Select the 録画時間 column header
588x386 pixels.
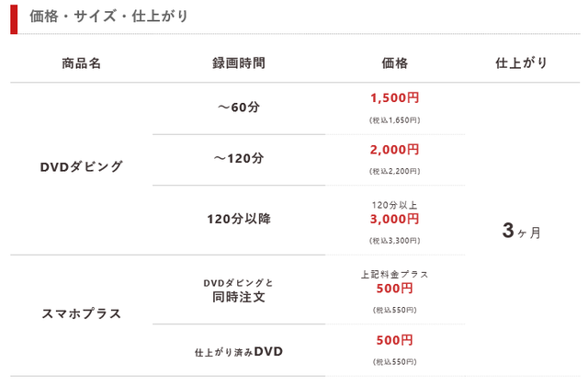tap(239, 63)
